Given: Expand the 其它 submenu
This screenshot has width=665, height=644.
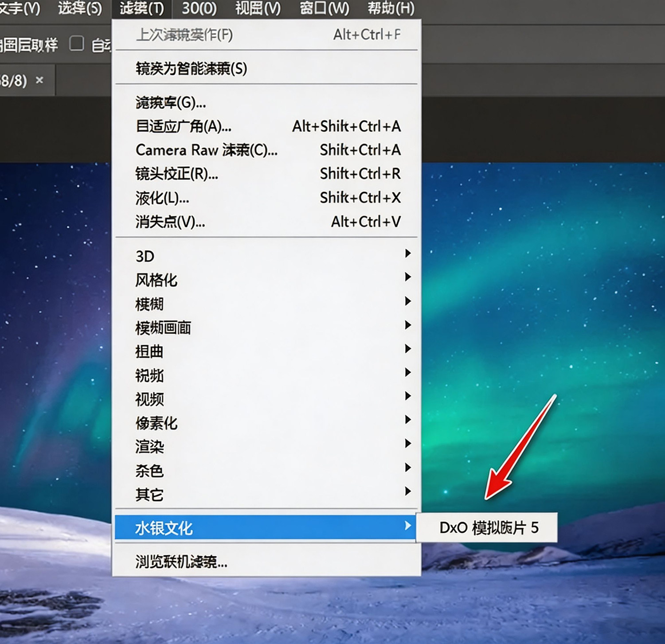Looking at the screenshot, I should tap(266, 494).
